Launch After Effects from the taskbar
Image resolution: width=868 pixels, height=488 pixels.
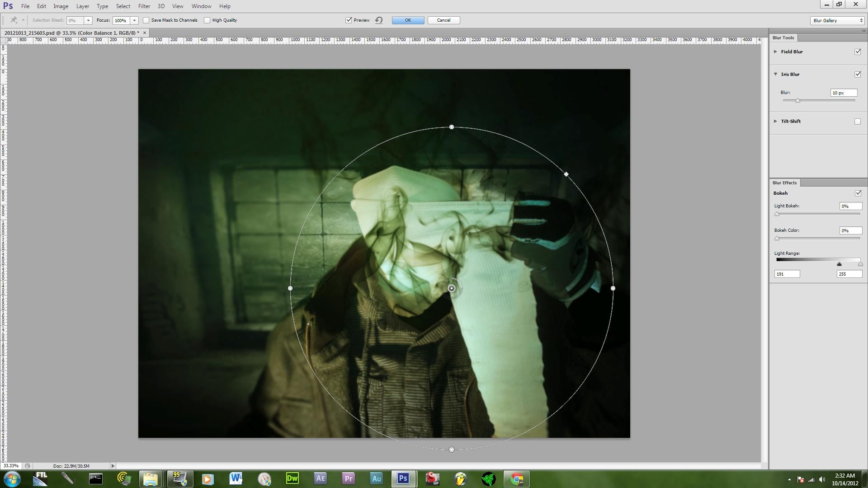(x=320, y=479)
